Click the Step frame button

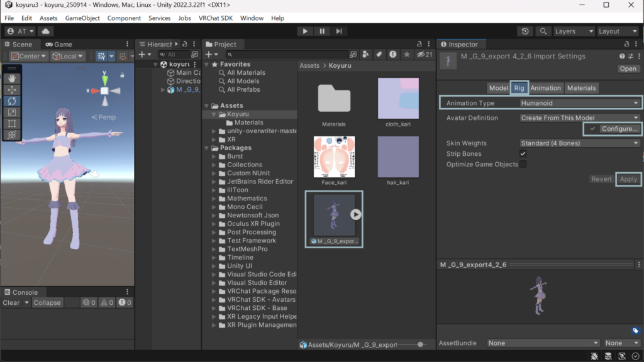(339, 31)
